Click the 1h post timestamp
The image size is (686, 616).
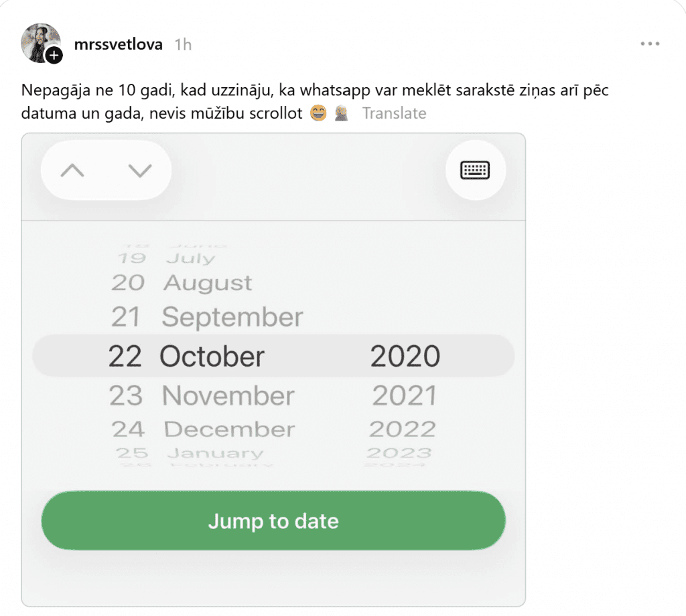coord(183,45)
